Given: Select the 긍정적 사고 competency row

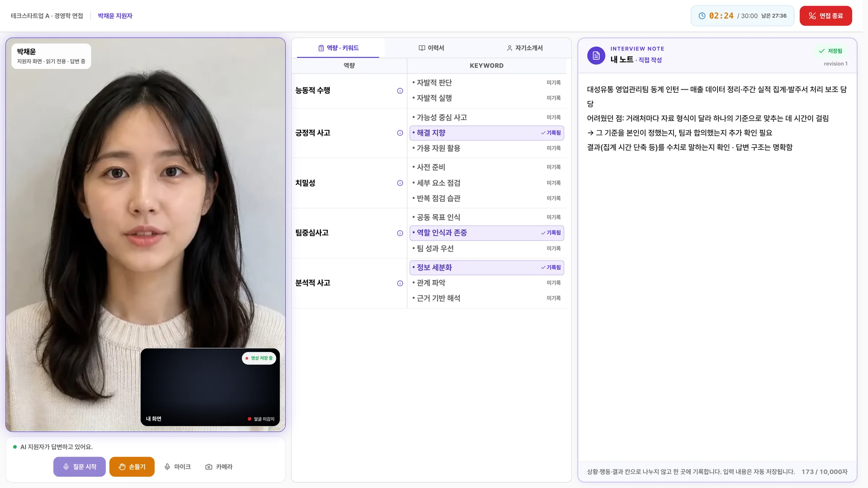Looking at the screenshot, I should [349, 133].
